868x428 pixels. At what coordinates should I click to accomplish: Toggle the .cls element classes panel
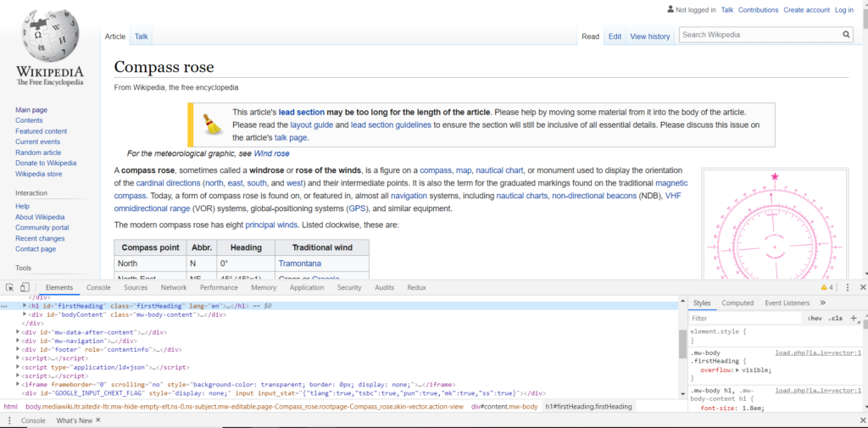coord(835,319)
